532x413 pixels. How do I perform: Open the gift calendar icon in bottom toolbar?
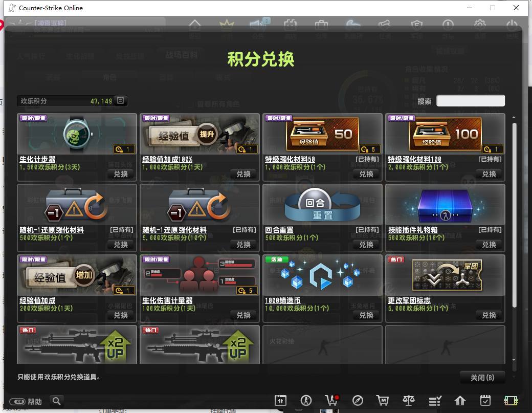click(281, 401)
